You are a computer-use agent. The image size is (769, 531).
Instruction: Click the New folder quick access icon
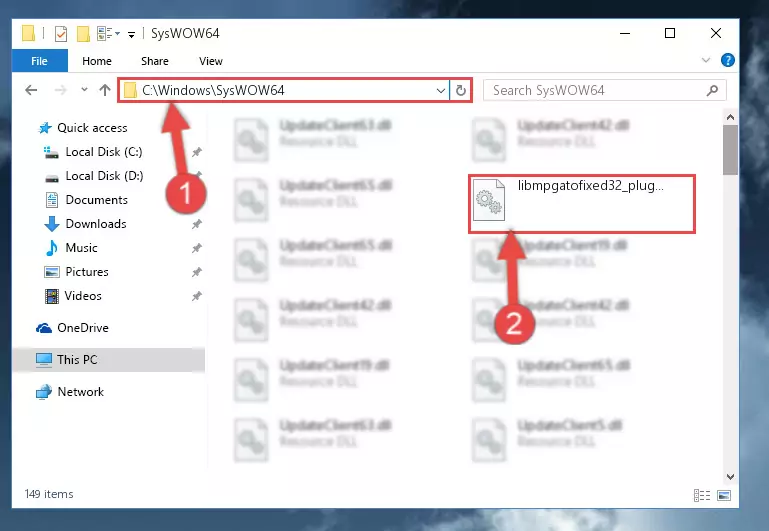[x=83, y=34]
